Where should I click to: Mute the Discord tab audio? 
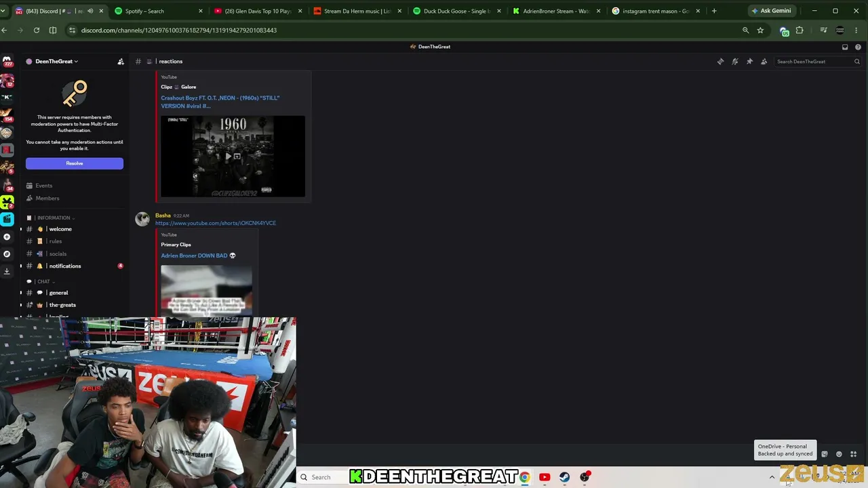pyautogui.click(x=90, y=11)
